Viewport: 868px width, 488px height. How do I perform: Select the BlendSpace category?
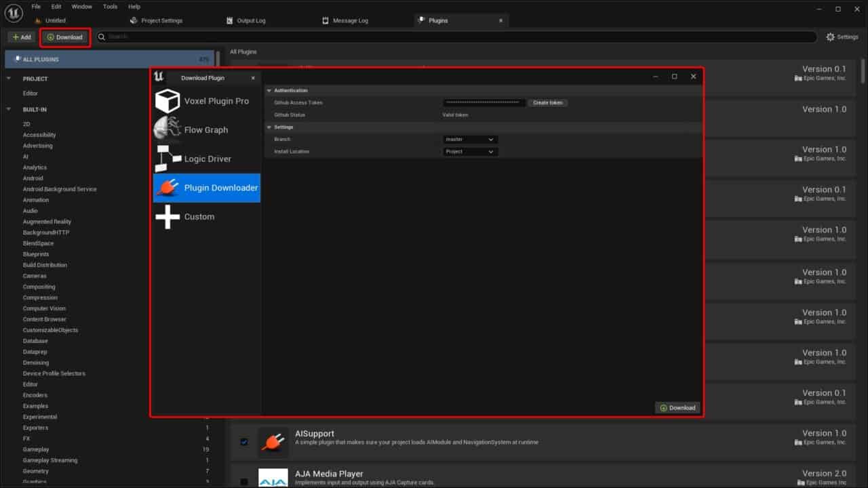[x=39, y=243]
